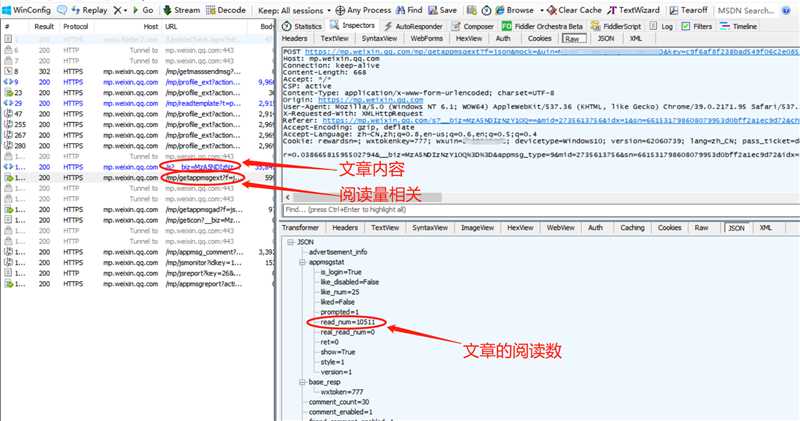
Task: Sort sessions by URL column header
Action: [x=171, y=27]
